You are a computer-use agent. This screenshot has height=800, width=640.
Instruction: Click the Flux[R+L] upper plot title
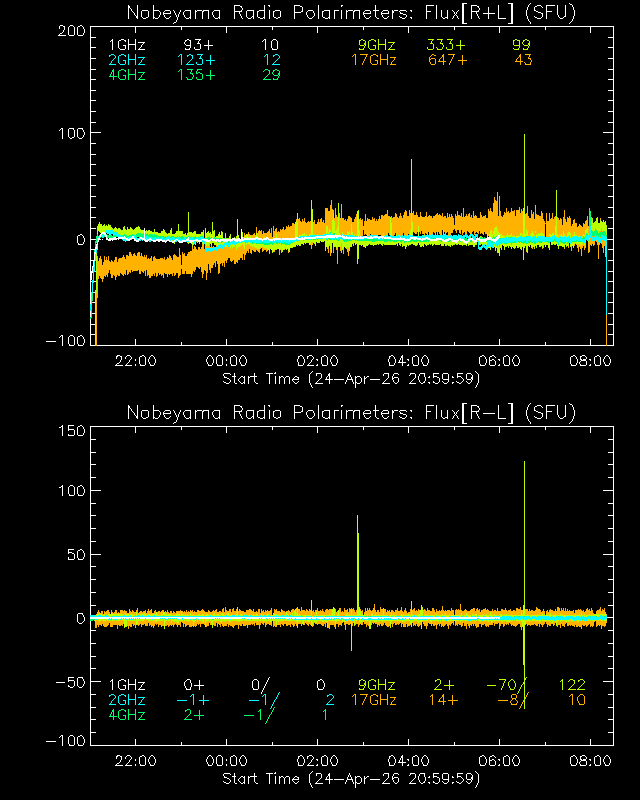coord(351,12)
